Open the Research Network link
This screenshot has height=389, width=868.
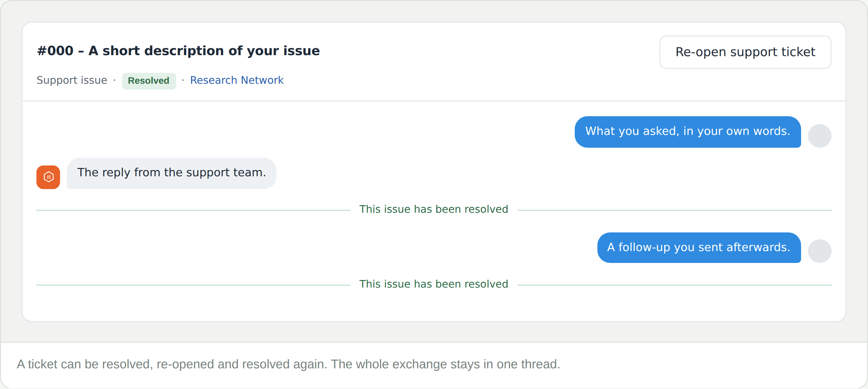click(x=237, y=80)
